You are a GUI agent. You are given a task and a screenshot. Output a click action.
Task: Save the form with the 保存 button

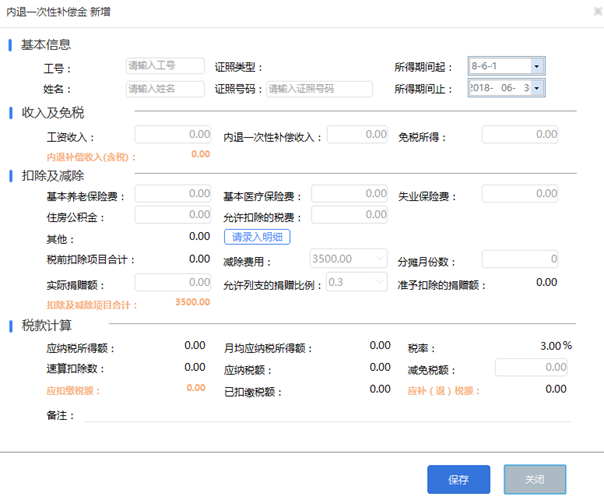(x=459, y=480)
